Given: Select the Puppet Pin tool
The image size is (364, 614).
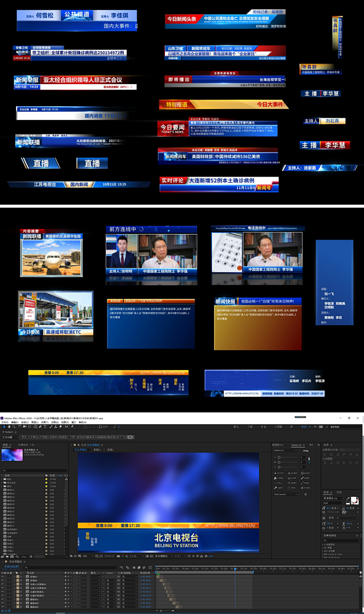Looking at the screenshot, I should pyautogui.click(x=72, y=426).
